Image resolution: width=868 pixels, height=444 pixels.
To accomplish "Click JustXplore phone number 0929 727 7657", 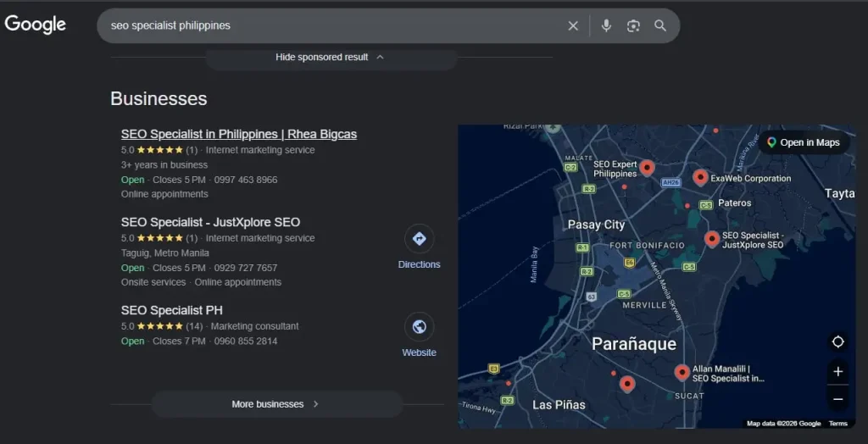I will coord(246,268).
